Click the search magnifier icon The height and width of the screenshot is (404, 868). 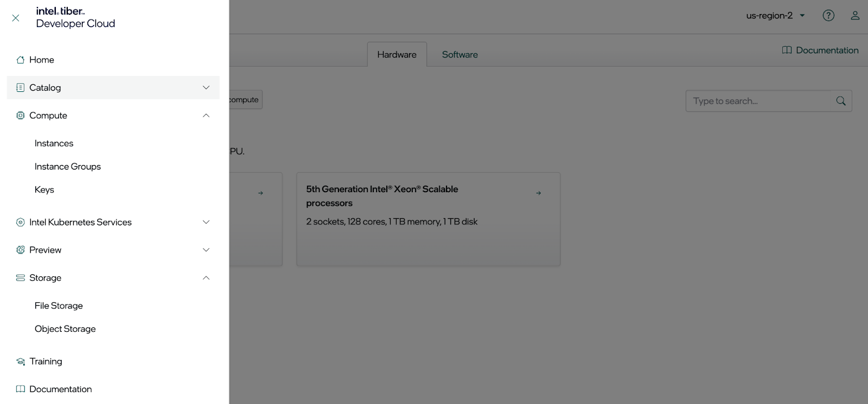[841, 101]
